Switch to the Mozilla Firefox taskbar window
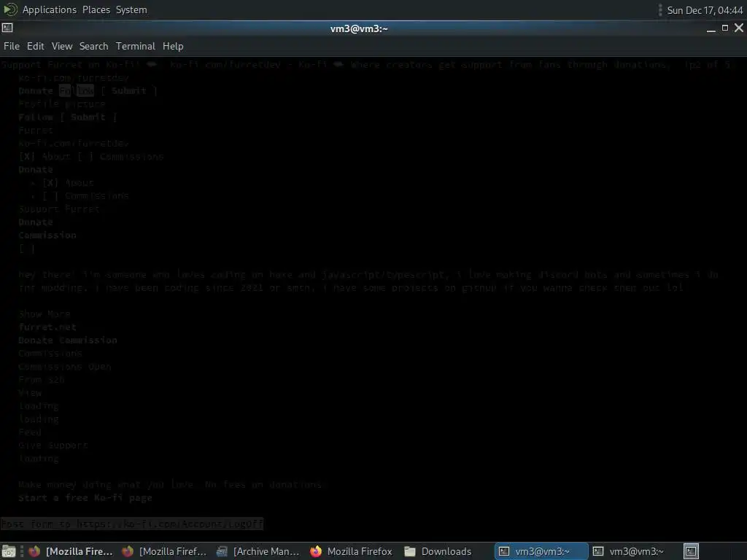 point(352,551)
